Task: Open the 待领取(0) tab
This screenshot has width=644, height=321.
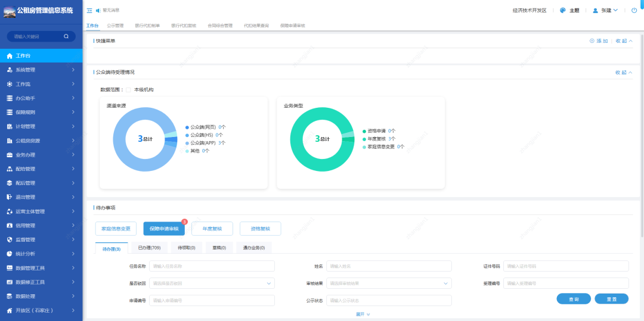Action: (x=187, y=248)
